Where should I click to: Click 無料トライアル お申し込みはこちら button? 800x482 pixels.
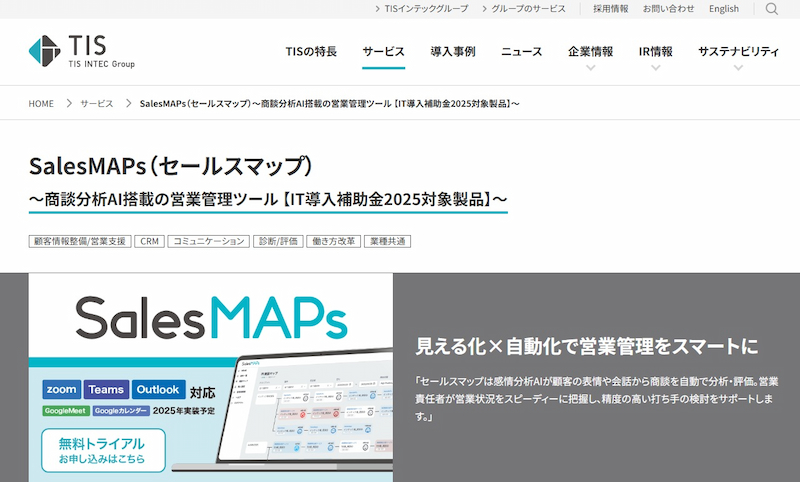(104, 450)
